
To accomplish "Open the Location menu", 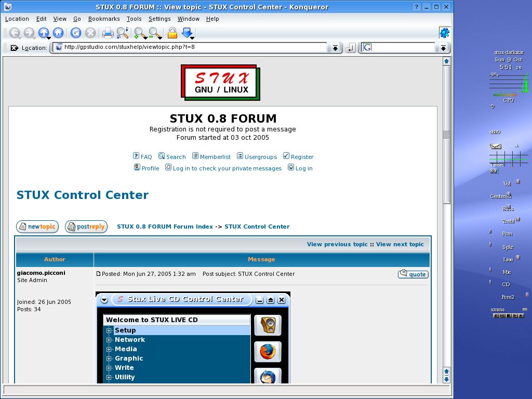I will (x=17, y=19).
